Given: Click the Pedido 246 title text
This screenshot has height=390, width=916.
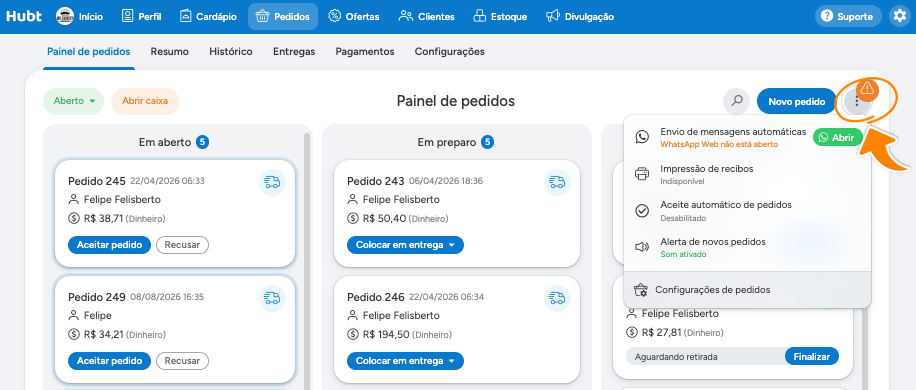Looking at the screenshot, I should pos(376,297).
